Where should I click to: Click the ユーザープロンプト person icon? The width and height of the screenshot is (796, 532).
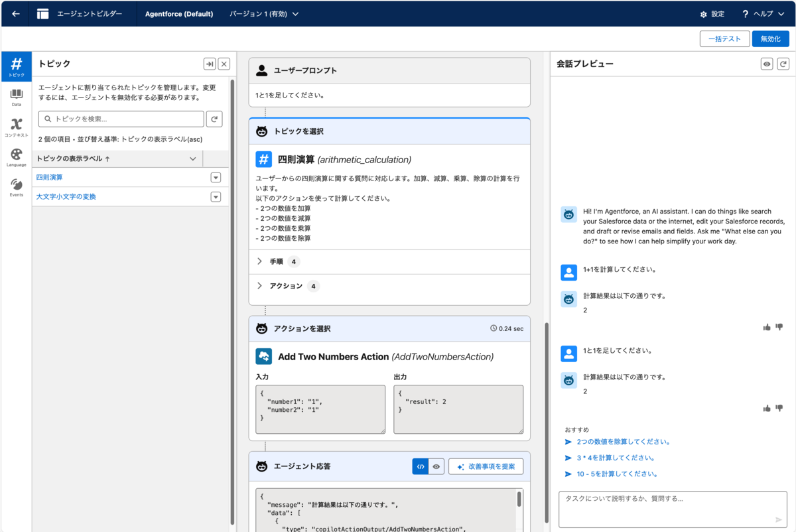coord(262,70)
